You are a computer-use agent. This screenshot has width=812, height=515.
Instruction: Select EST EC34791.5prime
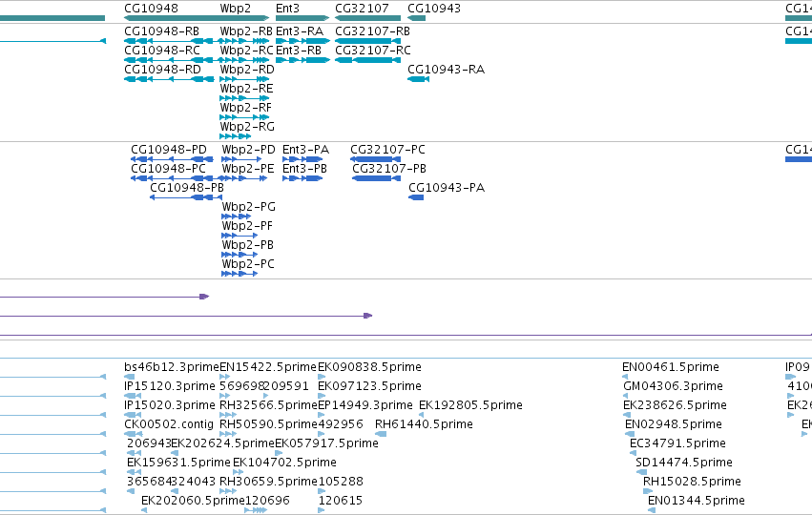pyautogui.click(x=677, y=443)
